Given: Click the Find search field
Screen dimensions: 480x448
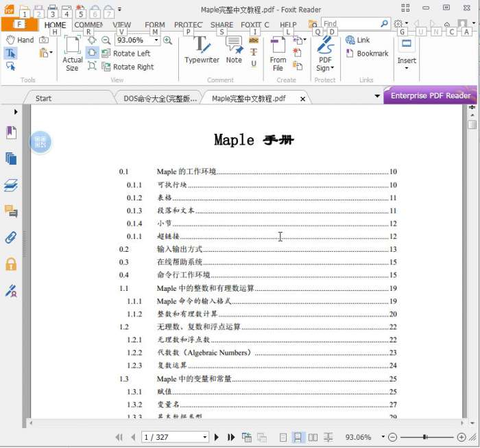Looking at the screenshot, I should point(350,23).
